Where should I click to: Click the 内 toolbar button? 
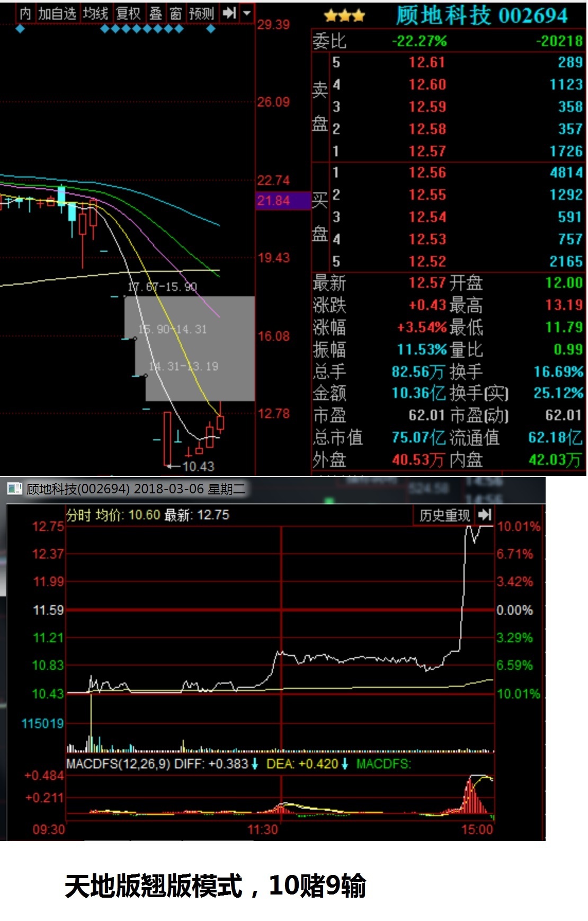pos(25,13)
